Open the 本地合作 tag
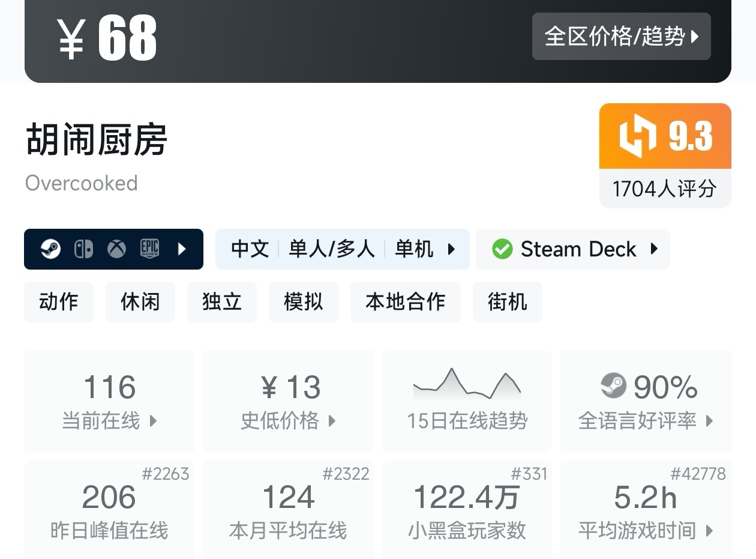756x559 pixels. [x=405, y=301]
